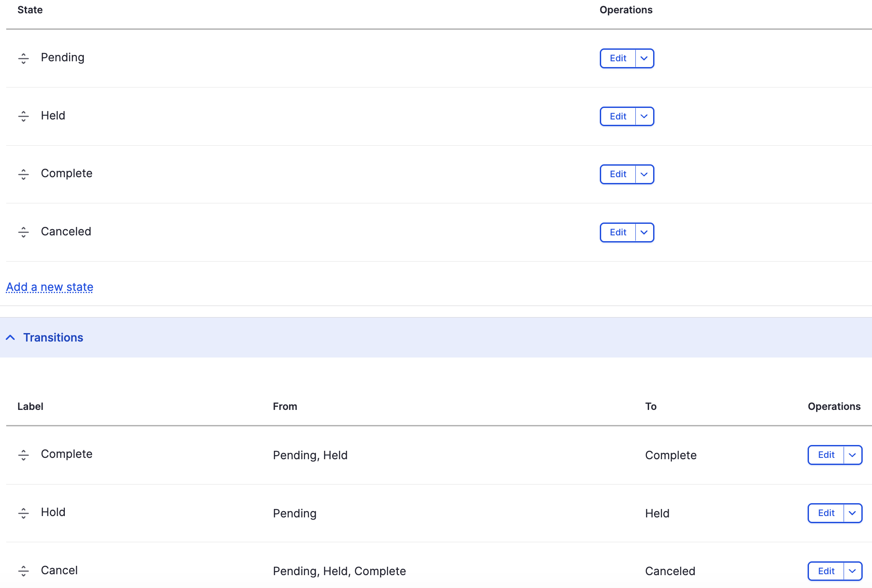This screenshot has width=872, height=588.
Task: Open dropdown arrow beside Pending state Edit
Action: point(644,58)
